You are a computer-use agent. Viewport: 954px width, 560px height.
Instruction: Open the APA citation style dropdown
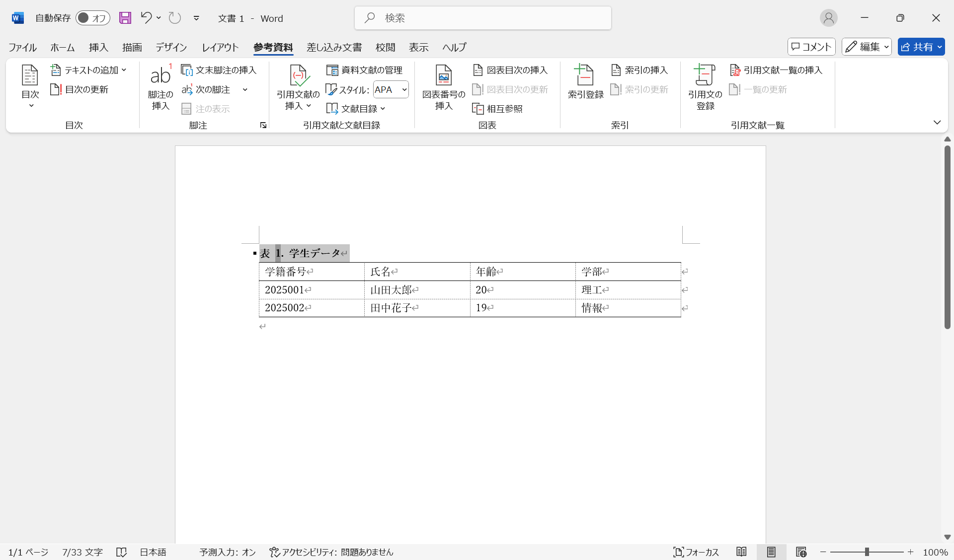pos(391,89)
